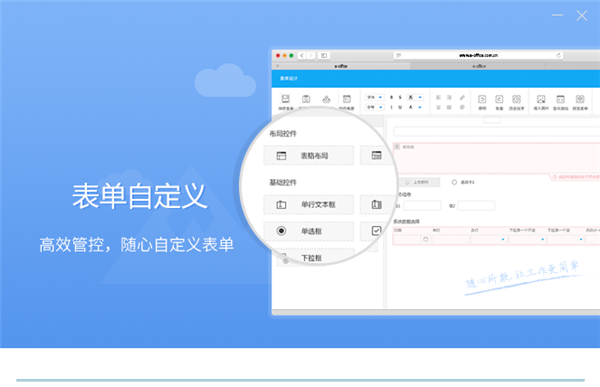This screenshot has width=600, height=387.
Task: Toggle underline U formatting in toolbar
Action: pyautogui.click(x=400, y=107)
